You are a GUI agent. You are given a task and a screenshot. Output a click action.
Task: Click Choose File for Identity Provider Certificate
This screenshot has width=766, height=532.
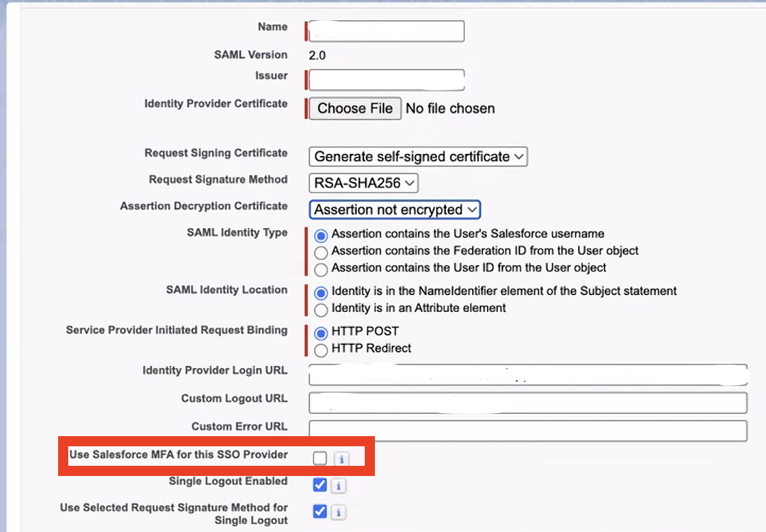click(355, 108)
